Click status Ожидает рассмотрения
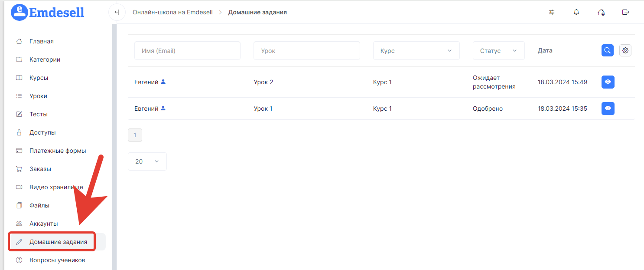 pos(494,82)
